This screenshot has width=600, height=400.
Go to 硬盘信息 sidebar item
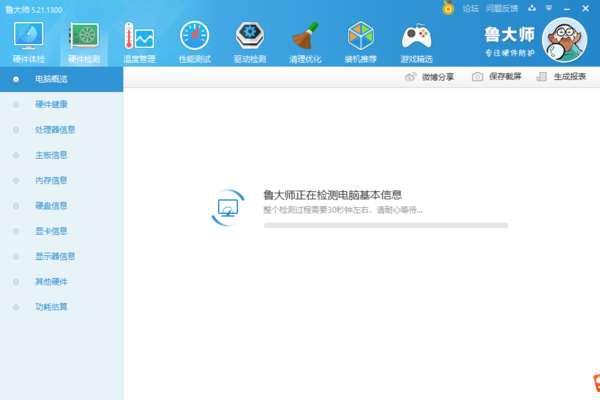pyautogui.click(x=51, y=205)
